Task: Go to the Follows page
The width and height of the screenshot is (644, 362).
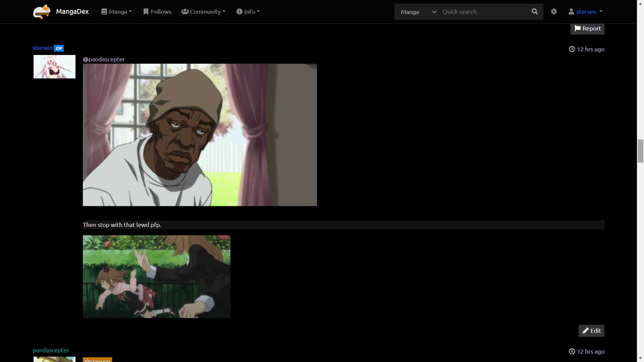Action: [161, 12]
